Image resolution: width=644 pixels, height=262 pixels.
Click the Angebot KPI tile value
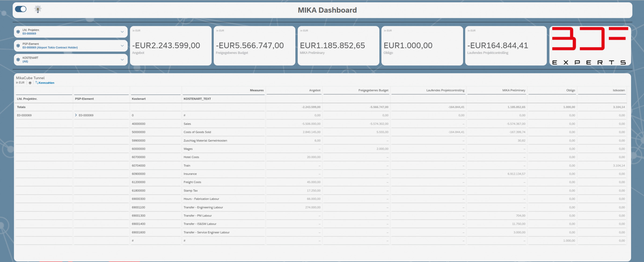[166, 46]
